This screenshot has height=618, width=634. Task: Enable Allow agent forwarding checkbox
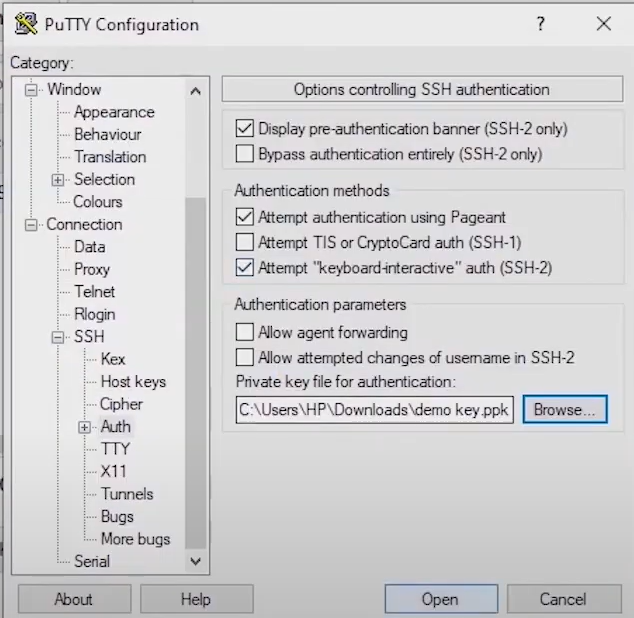click(245, 332)
